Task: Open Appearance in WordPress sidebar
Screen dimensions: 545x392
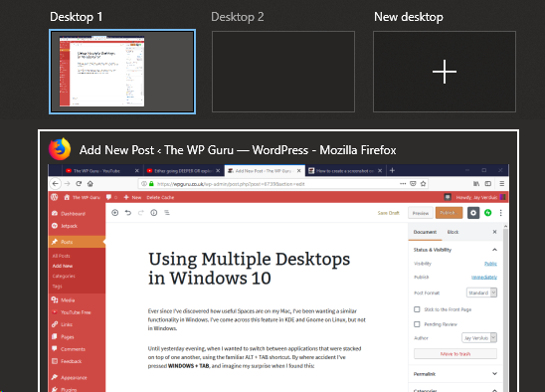Action: (x=74, y=377)
